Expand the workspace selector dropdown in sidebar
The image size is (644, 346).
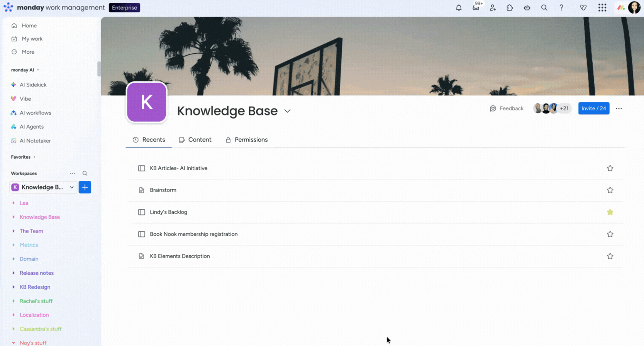[x=71, y=187]
